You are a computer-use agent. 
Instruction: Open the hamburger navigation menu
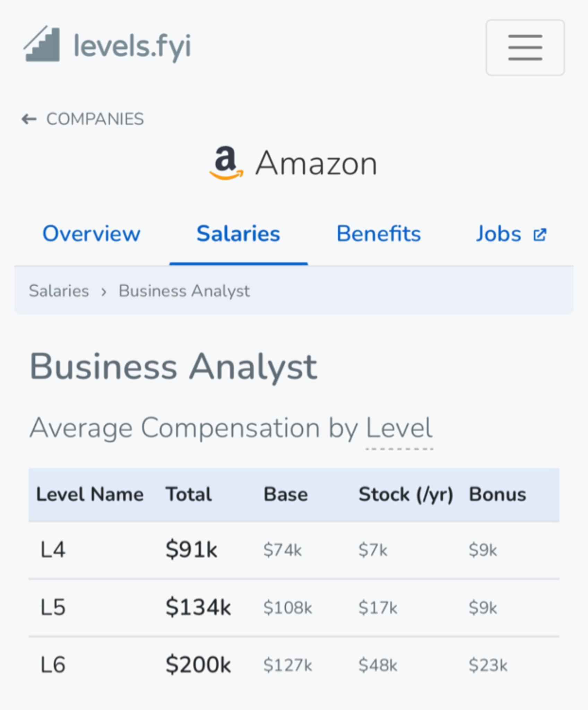point(525,47)
